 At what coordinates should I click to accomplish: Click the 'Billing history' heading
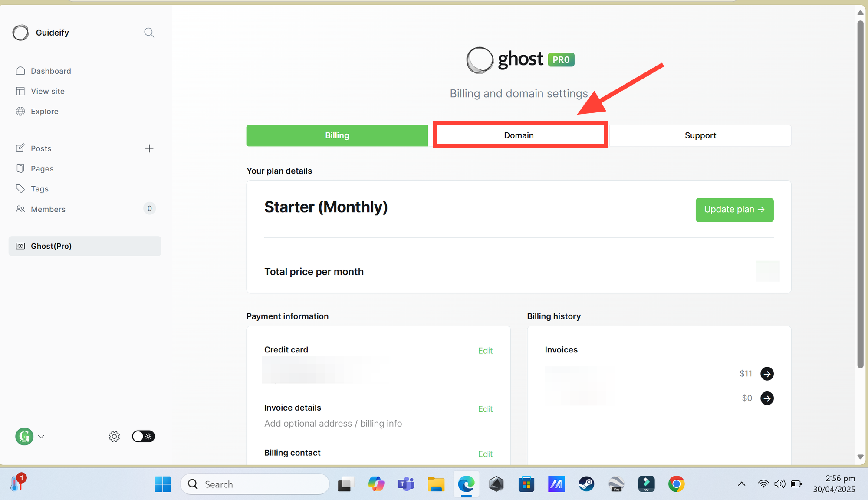click(554, 316)
